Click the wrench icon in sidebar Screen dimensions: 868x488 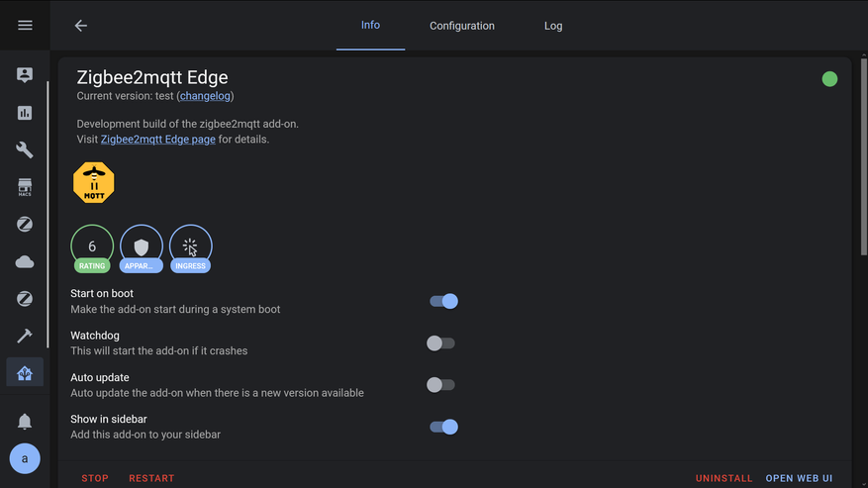25,150
